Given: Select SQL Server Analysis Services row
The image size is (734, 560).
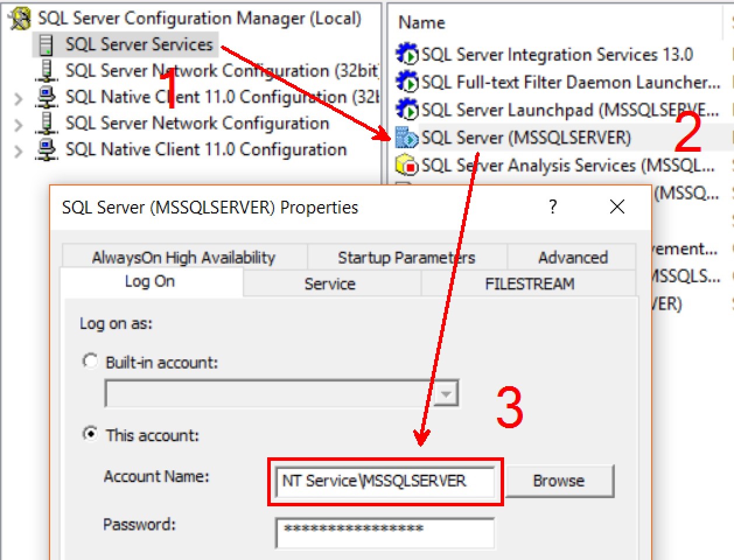Looking at the screenshot, I should (557, 165).
